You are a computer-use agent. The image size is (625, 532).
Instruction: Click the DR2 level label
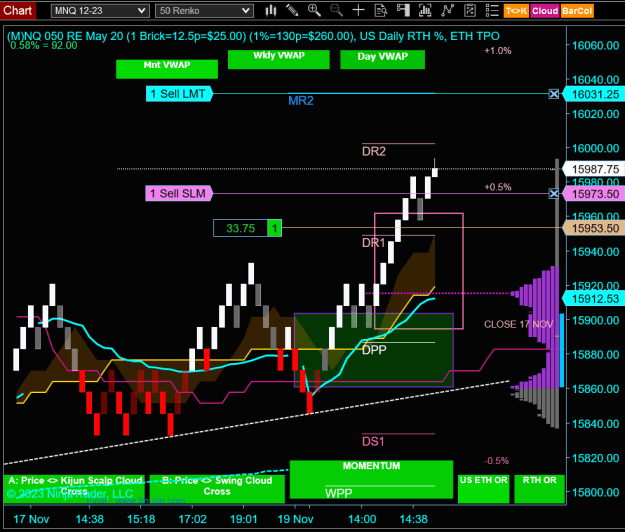pyautogui.click(x=374, y=151)
